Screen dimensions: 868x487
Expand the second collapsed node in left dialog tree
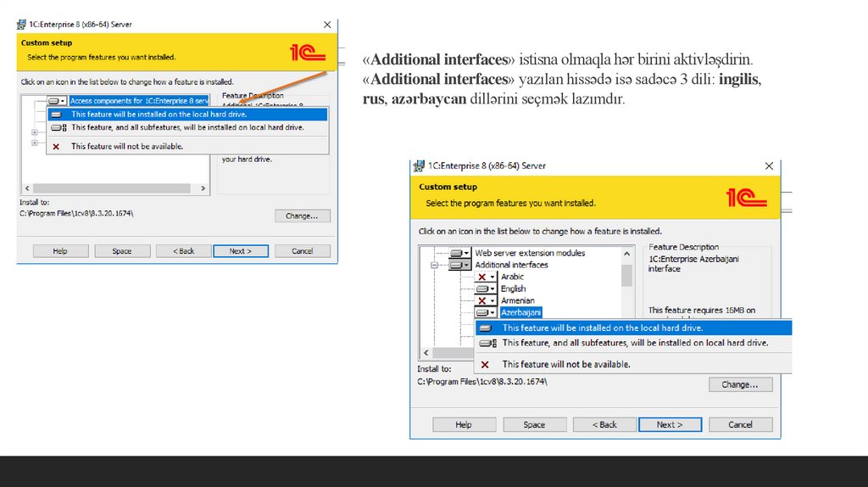(x=34, y=143)
